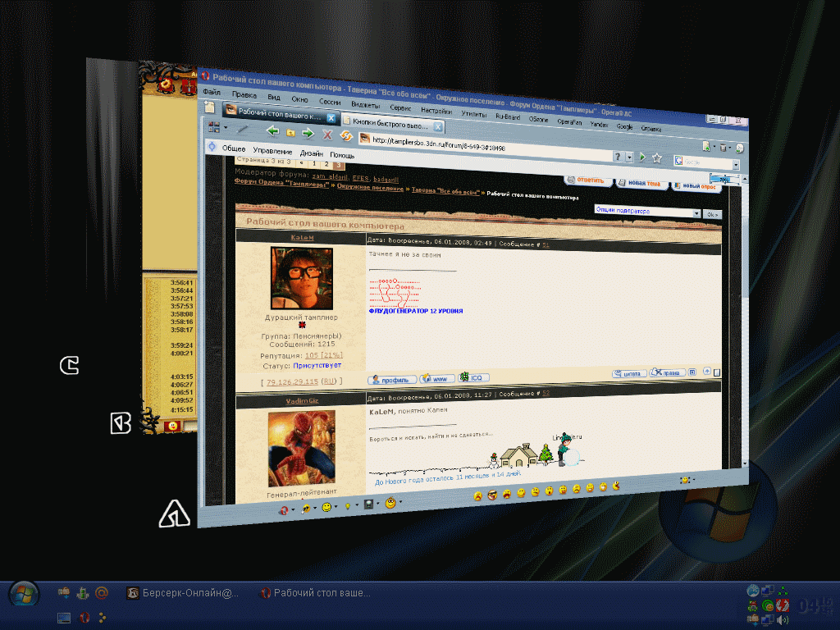Go to page 2 of the thread

pyautogui.click(x=326, y=164)
